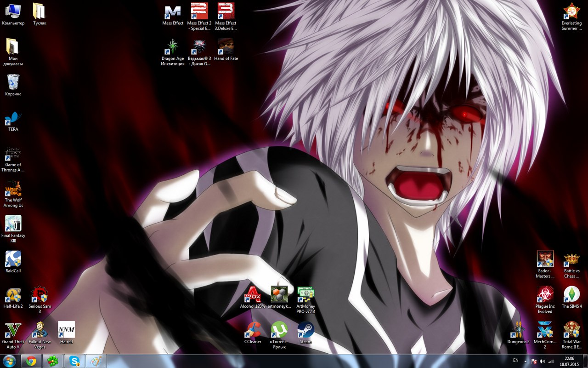588x368 pixels.
Task: Launch the TERA shortcut
Action: pyautogui.click(x=13, y=121)
